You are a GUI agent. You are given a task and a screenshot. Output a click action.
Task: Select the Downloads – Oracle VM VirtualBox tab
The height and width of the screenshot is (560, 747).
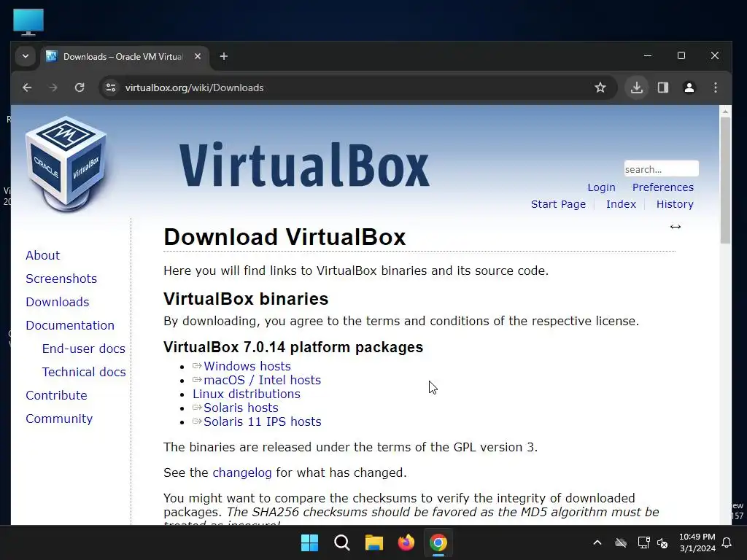pos(123,57)
